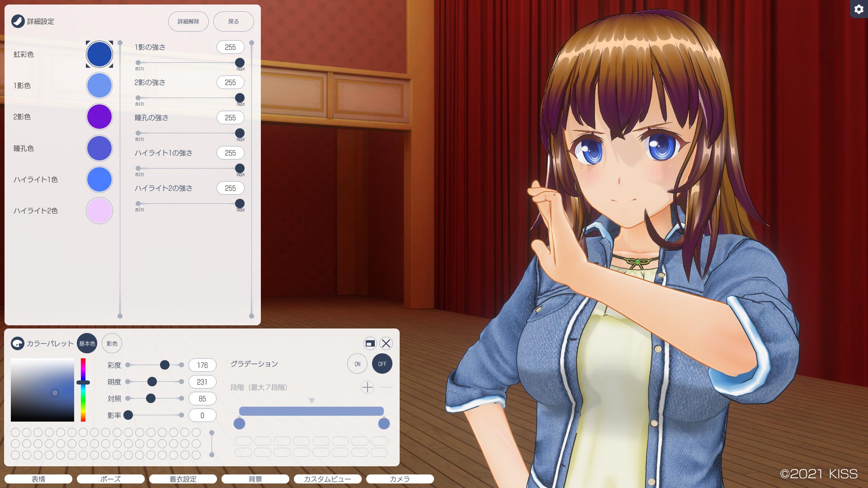Click the 詳細解除 button
Screen dimensions: 868x488
(189, 21)
